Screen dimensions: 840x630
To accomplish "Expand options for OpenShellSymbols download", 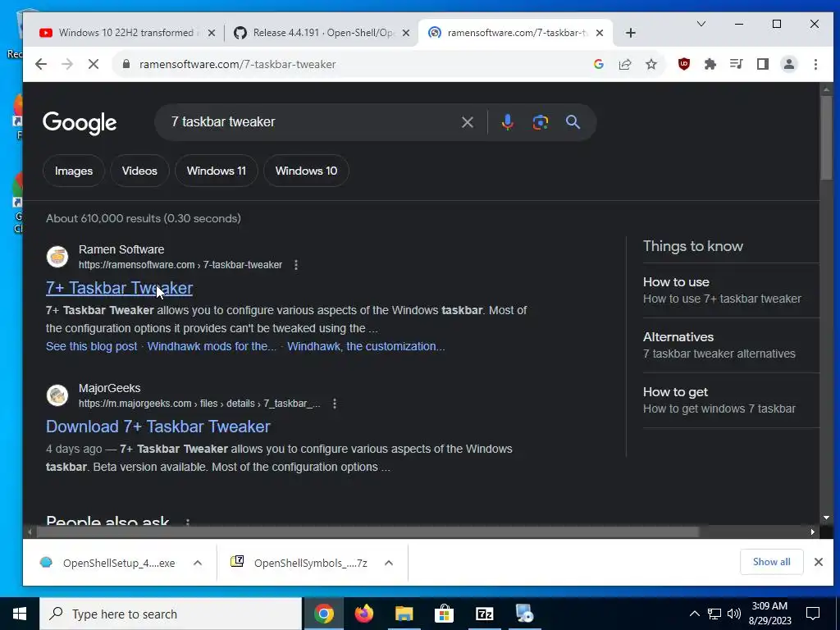I will (389, 563).
